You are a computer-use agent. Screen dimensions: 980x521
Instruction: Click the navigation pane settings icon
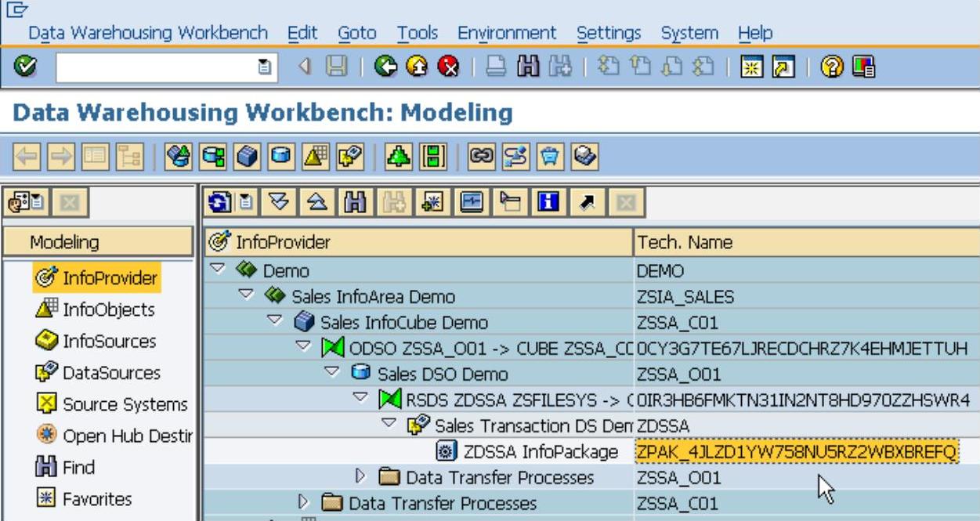pyautogui.click(x=25, y=204)
